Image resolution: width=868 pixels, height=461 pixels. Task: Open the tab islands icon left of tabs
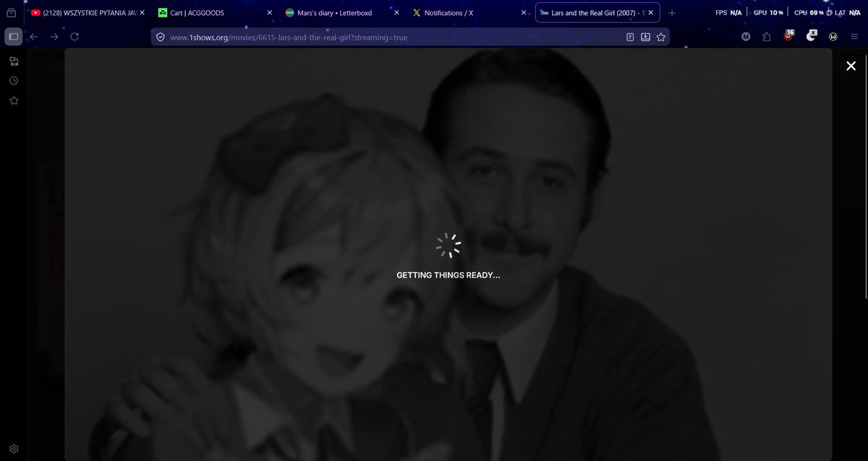[11, 13]
